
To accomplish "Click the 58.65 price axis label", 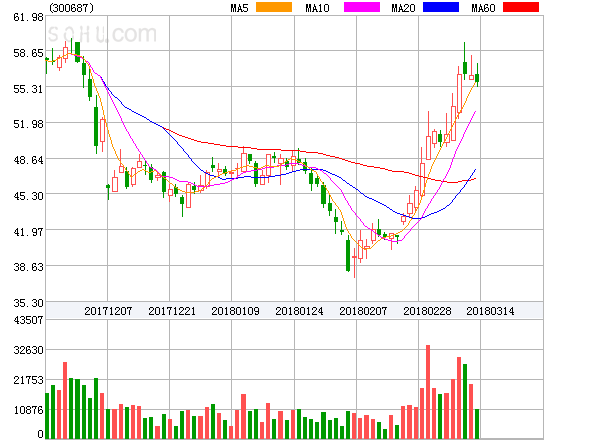I will [x=29, y=53].
